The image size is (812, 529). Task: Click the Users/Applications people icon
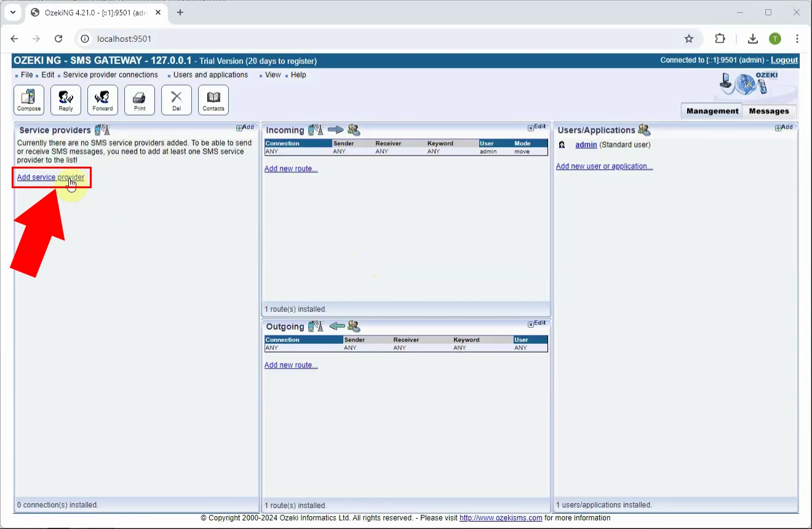click(644, 130)
